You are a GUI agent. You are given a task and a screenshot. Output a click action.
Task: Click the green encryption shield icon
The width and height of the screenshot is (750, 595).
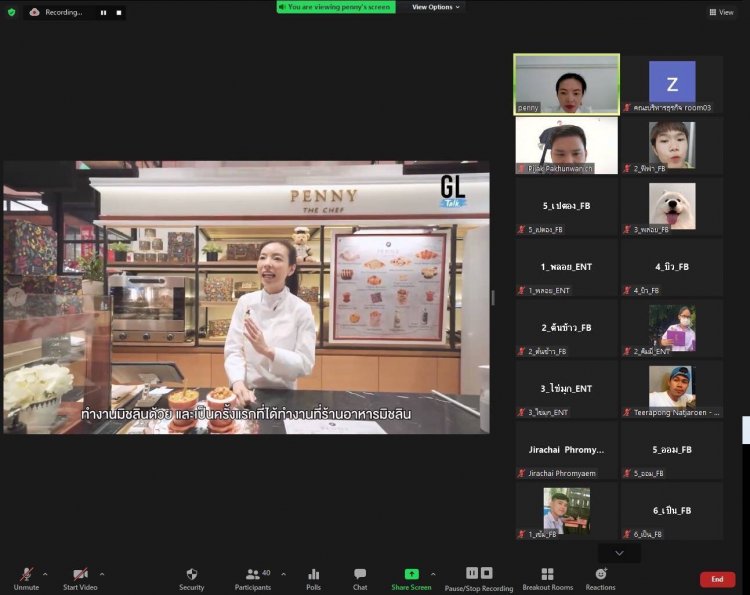click(11, 12)
